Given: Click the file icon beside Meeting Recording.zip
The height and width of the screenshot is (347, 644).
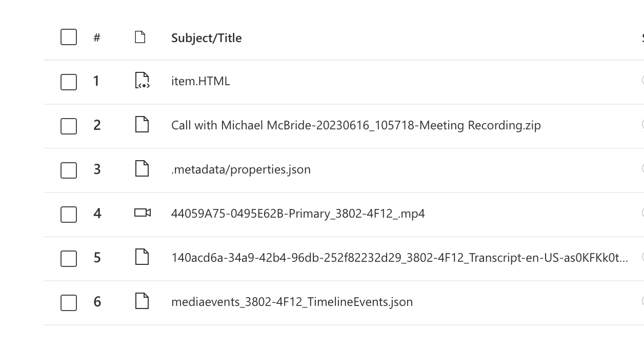Looking at the screenshot, I should click(142, 125).
